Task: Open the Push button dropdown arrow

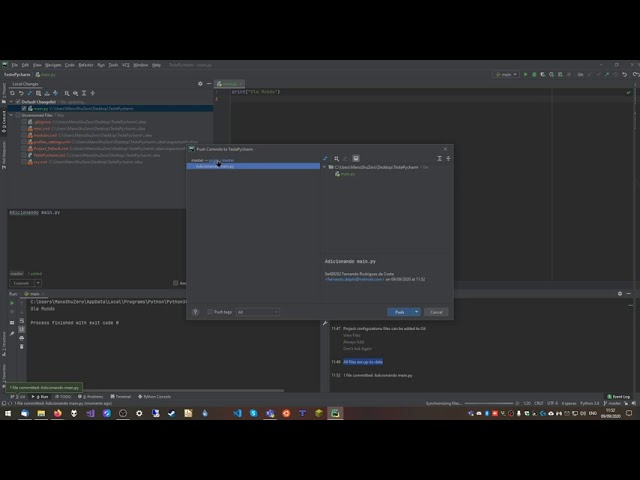Action: (x=416, y=312)
